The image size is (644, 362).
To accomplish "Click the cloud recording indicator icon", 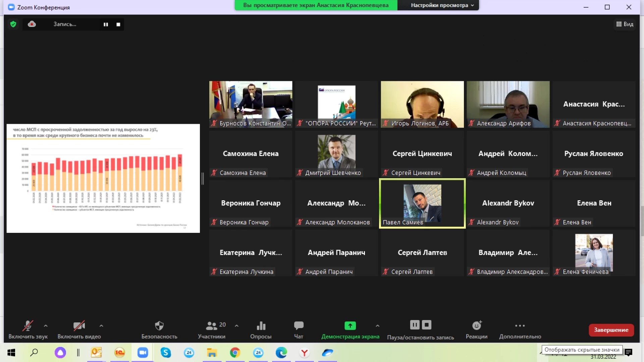I will [32, 24].
